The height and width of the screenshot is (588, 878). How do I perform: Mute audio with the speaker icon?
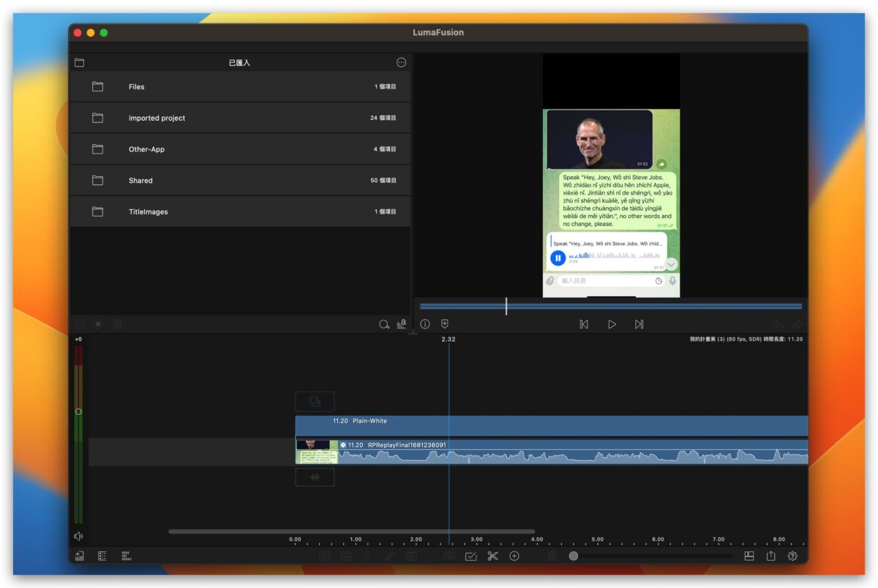coord(78,536)
